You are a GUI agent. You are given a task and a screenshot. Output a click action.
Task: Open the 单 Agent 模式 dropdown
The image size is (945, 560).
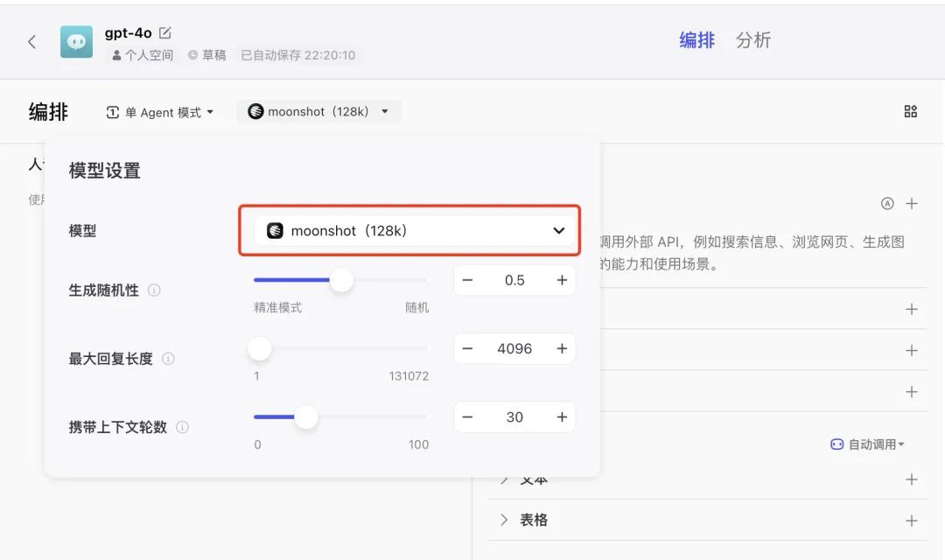click(x=160, y=112)
